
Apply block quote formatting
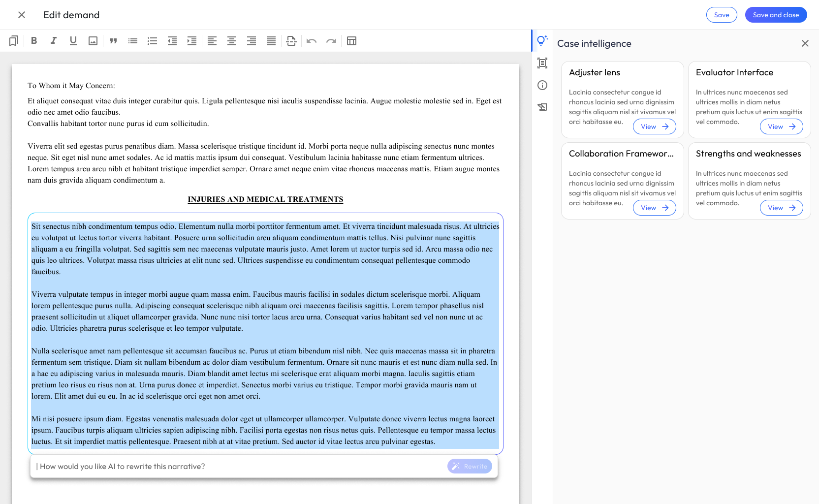click(113, 41)
